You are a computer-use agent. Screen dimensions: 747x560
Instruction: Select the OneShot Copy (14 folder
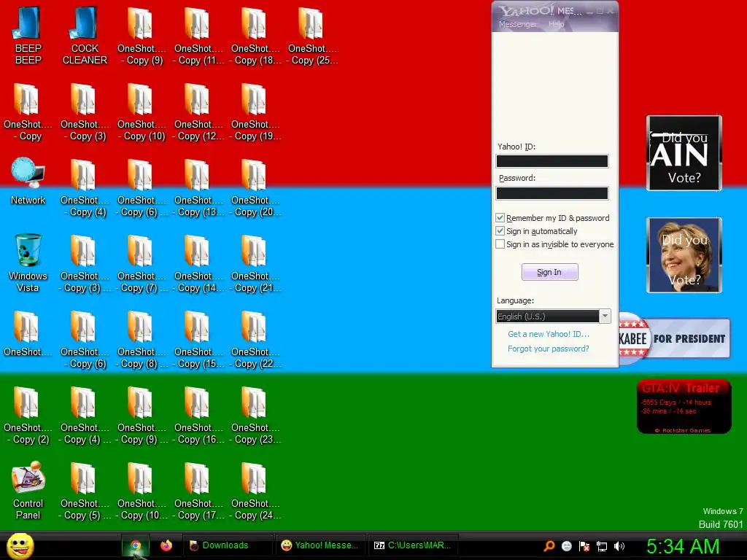point(198,263)
